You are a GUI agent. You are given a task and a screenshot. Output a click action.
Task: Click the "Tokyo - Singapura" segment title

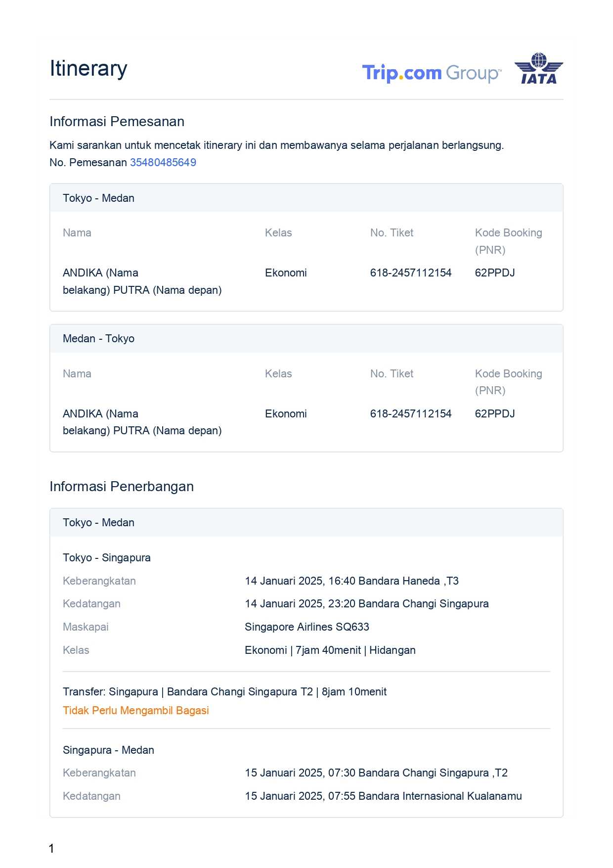[106, 557]
